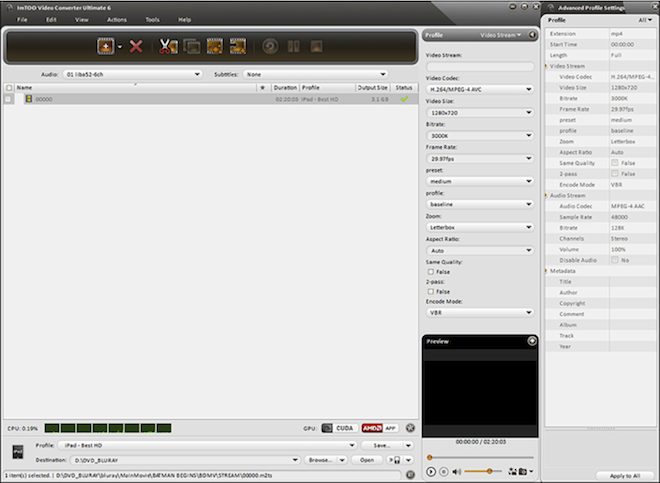Toggle the select-all checkbox in Name header
Image resolution: width=660 pixels, height=483 pixels.
[x=9, y=88]
